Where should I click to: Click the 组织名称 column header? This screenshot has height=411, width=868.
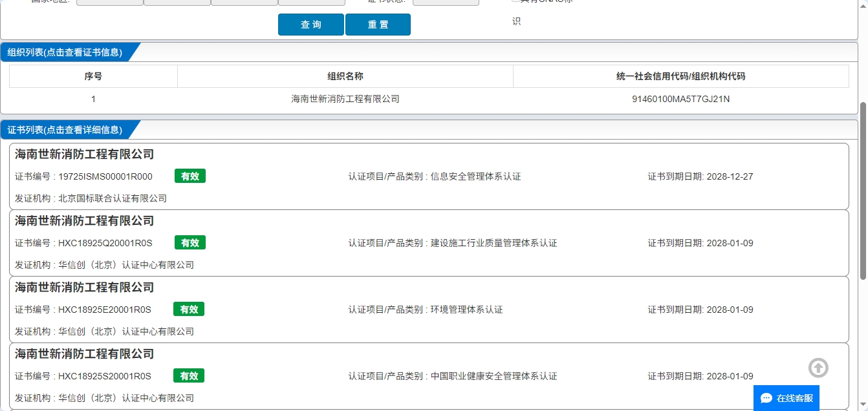pyautogui.click(x=345, y=76)
